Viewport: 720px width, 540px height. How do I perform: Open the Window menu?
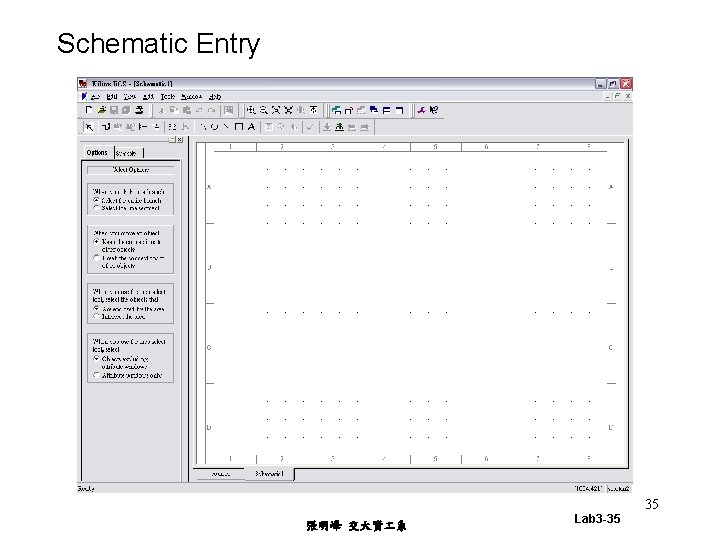click(191, 96)
